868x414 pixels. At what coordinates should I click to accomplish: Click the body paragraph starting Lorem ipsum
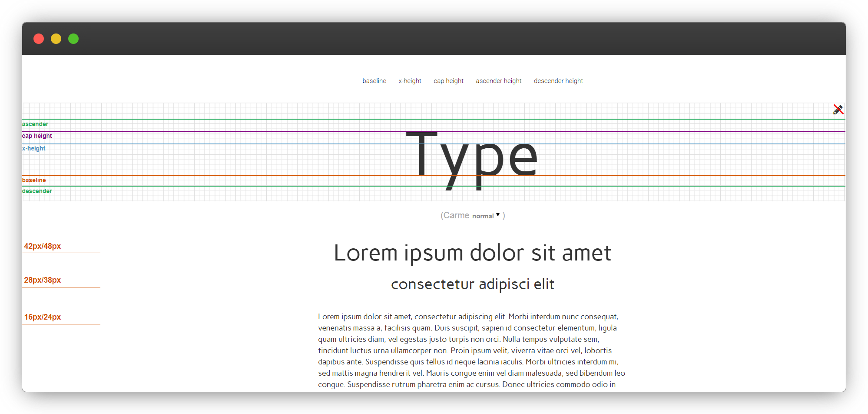click(472, 351)
